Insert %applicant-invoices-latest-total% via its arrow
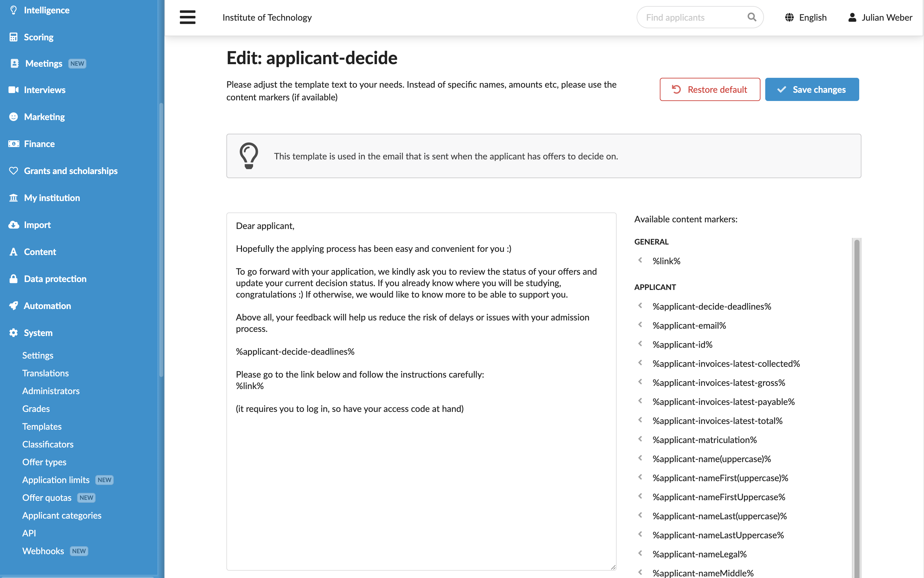The width and height of the screenshot is (924, 578). coord(640,420)
